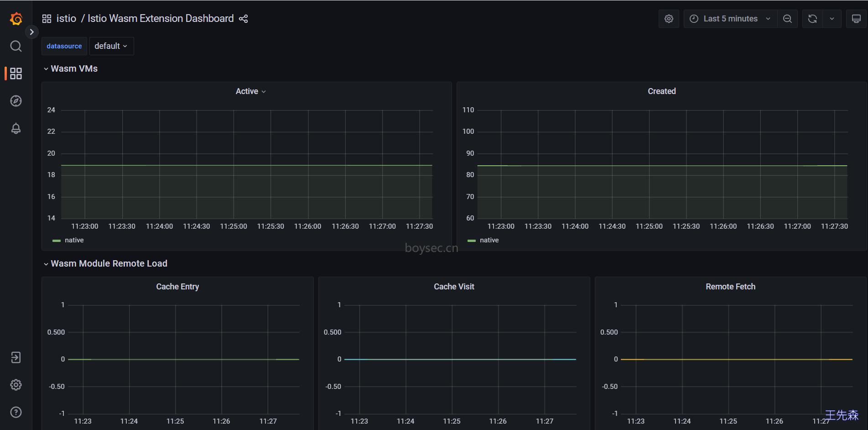
Task: Zoom out the time range
Action: point(787,19)
